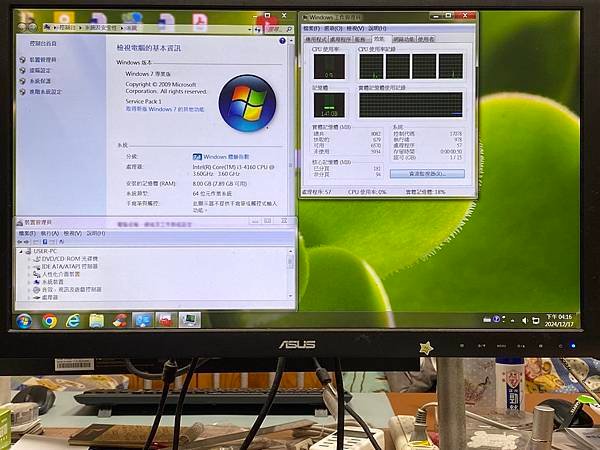Click the System window vertical scrollbar
Image resolution: width=600 pixels, height=450 pixels.
point(291,126)
